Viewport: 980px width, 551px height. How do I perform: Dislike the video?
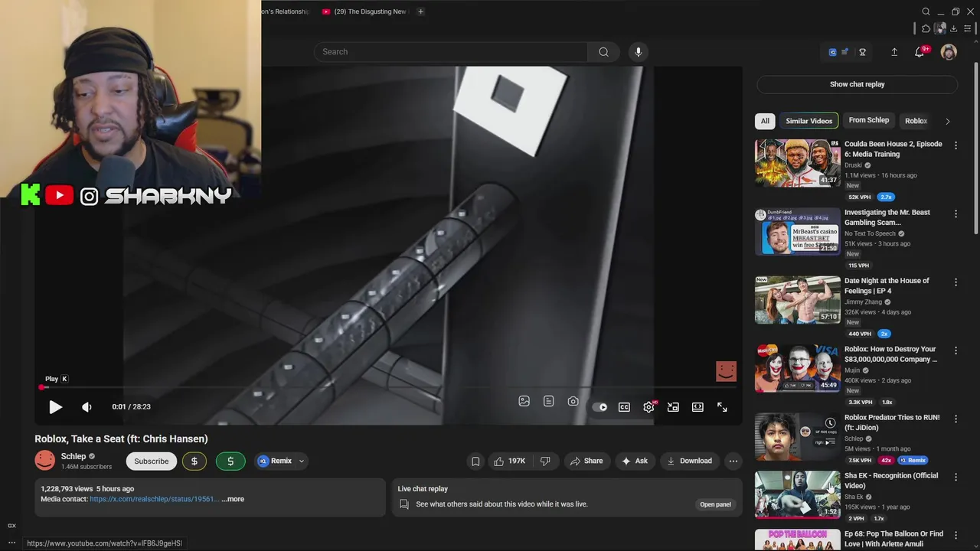[x=545, y=461]
